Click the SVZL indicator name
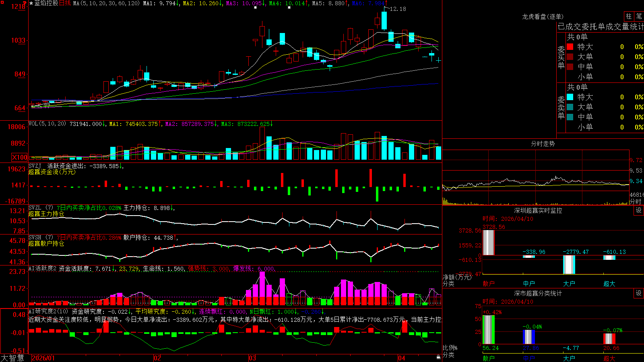This screenshot has width=644, height=362. click(x=35, y=208)
